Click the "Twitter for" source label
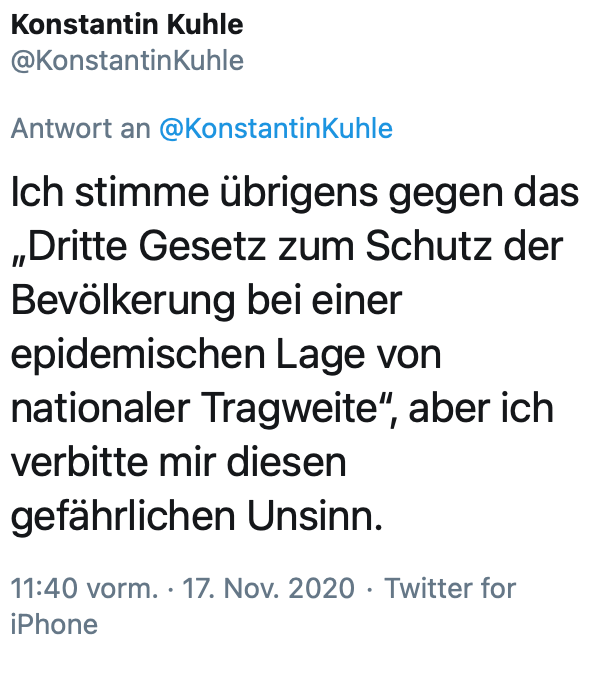The height and width of the screenshot is (696, 608). coord(450,588)
